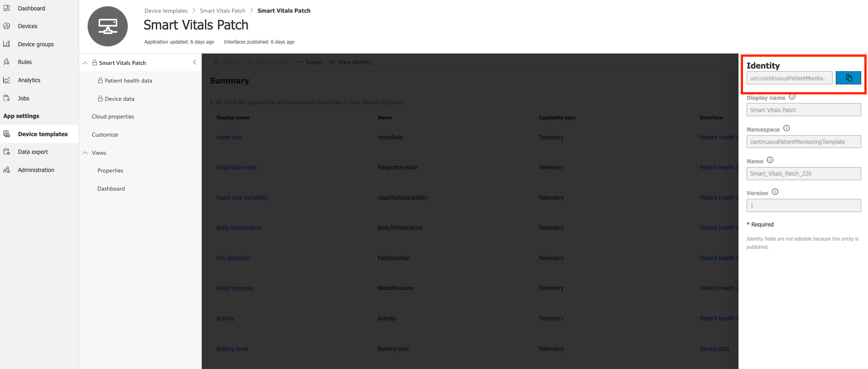
Task: Click the lock icon beside Device data
Action: coord(100,98)
